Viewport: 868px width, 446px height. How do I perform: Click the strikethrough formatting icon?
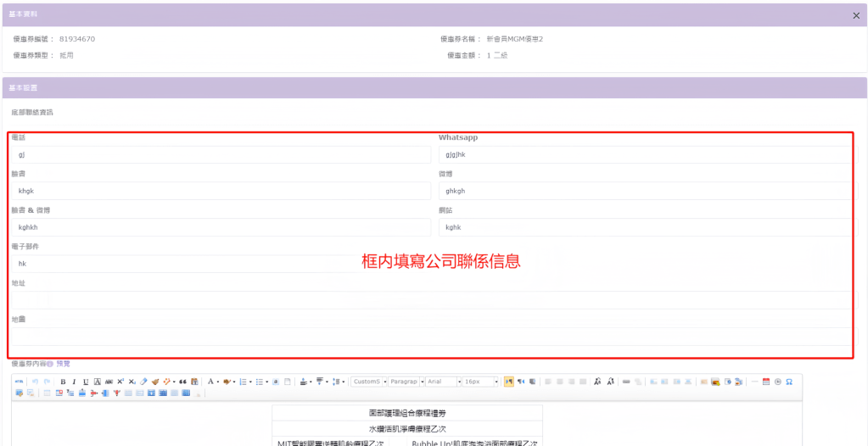click(109, 382)
